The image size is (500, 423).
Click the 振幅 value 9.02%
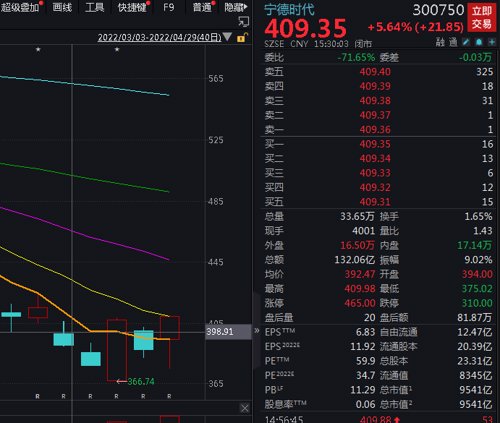coord(479,260)
